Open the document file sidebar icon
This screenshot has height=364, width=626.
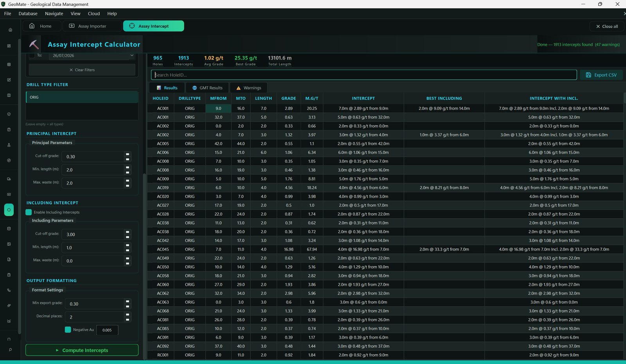[x=9, y=259]
